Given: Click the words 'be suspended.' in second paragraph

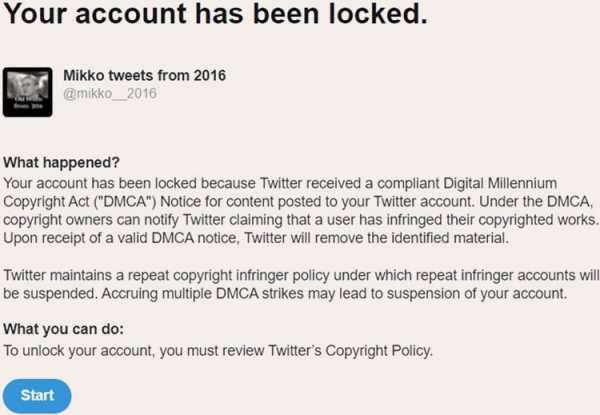Looking at the screenshot, I should tap(50, 294).
